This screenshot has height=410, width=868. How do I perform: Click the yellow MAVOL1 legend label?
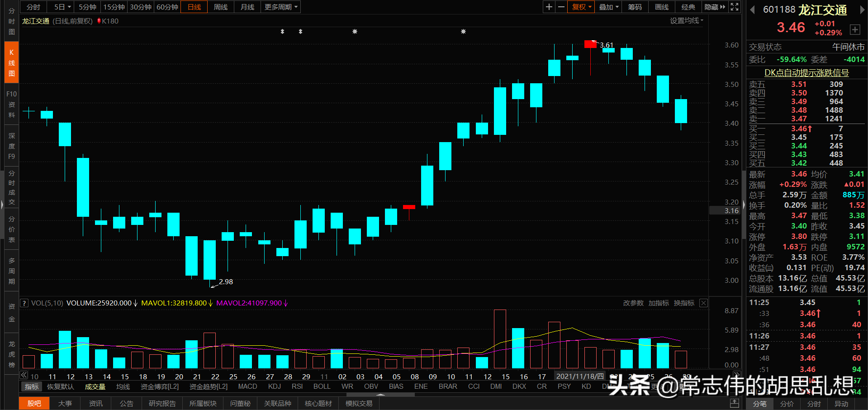pos(174,303)
